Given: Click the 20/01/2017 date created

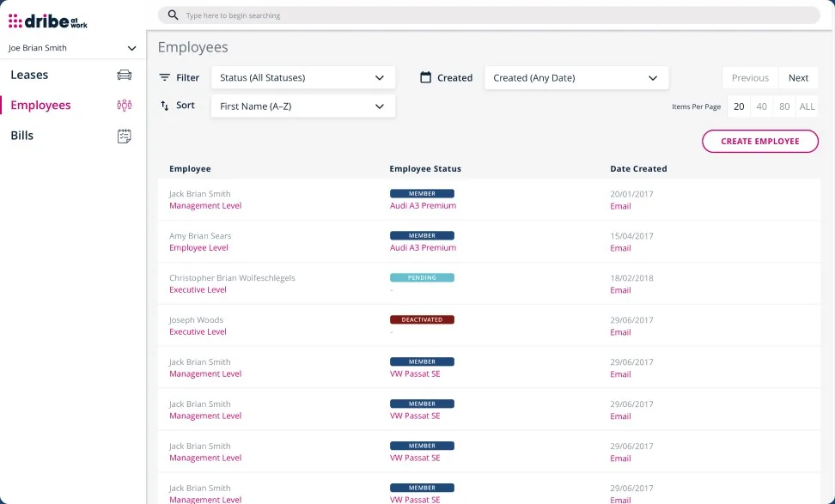Looking at the screenshot, I should click(x=631, y=194).
